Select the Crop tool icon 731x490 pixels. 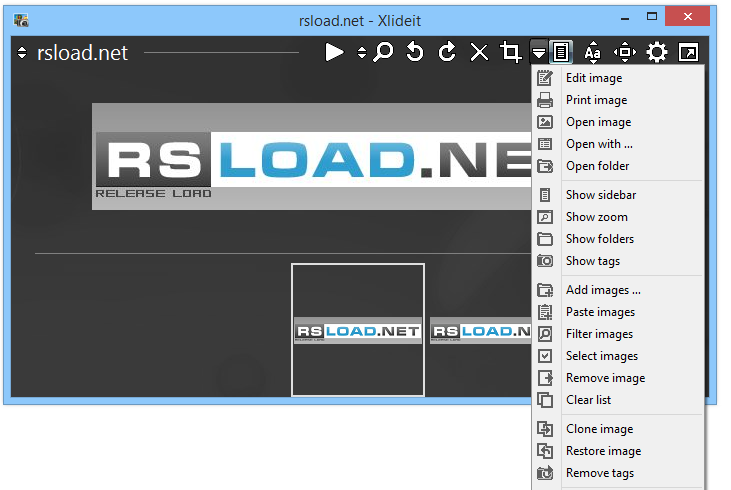pos(510,52)
